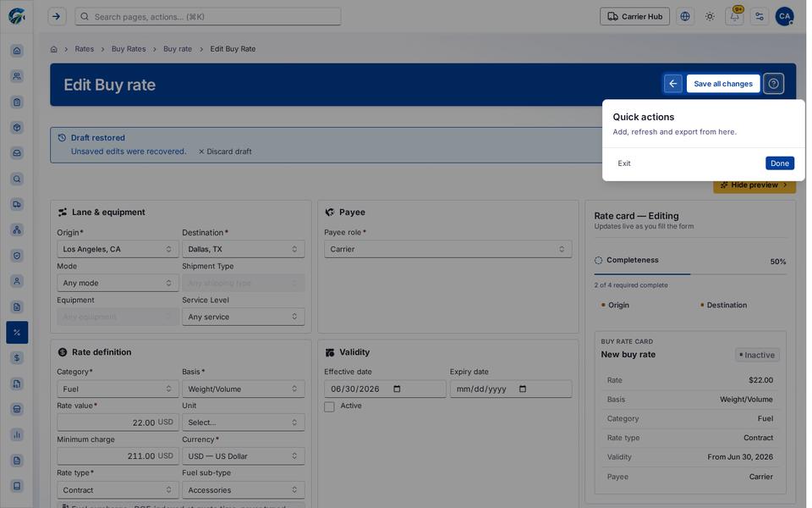Click Minimum charge input field
812x508 pixels.
point(118,456)
